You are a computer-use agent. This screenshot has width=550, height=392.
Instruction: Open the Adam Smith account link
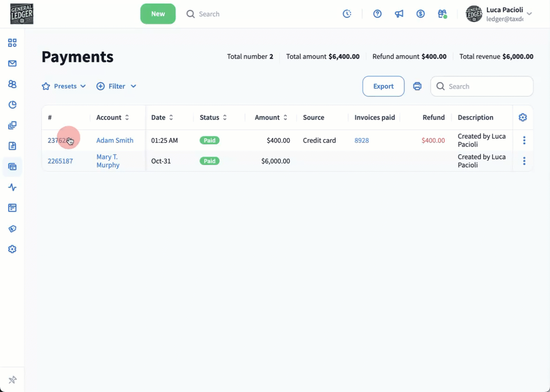[x=115, y=140]
